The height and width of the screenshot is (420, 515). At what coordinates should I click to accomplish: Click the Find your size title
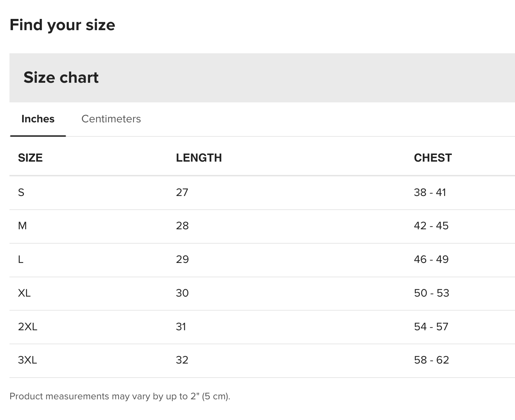tap(62, 25)
